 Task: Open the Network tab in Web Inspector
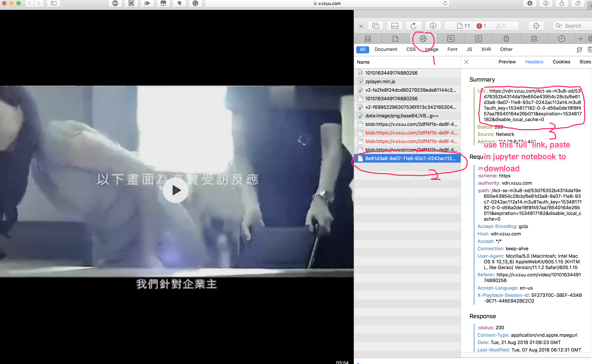[423, 38]
